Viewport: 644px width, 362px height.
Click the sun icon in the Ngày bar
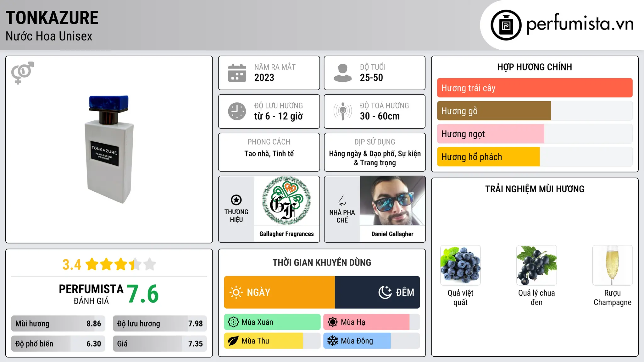point(236,292)
